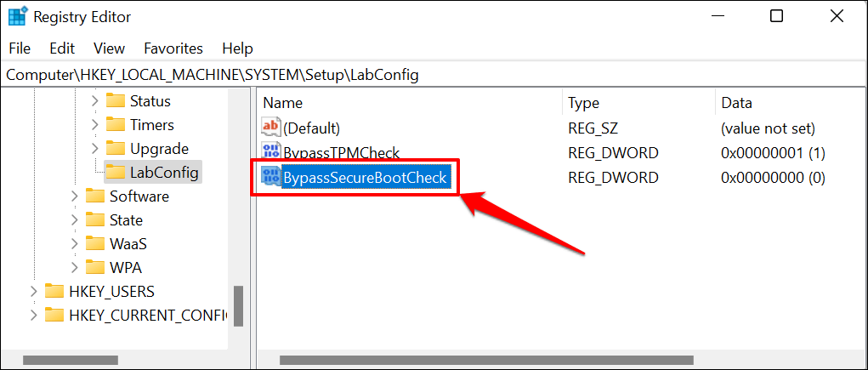
Task: Open the Edit menu
Action: (62, 48)
